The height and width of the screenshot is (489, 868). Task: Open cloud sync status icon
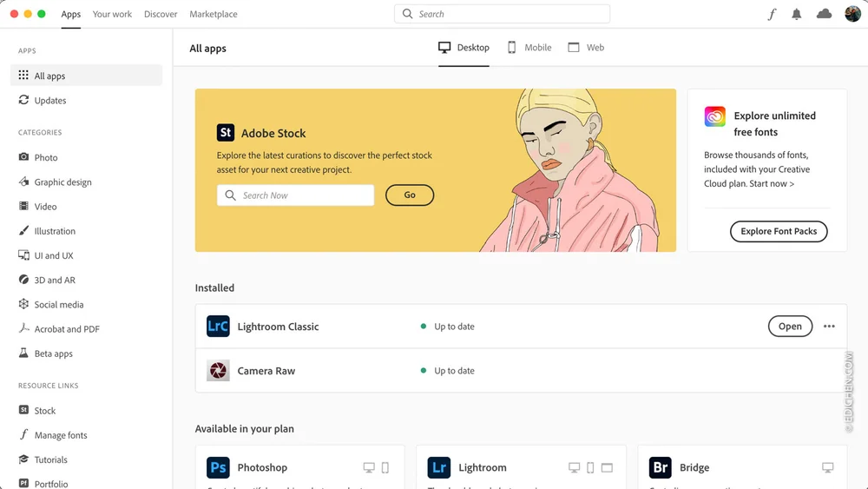pyautogui.click(x=824, y=14)
